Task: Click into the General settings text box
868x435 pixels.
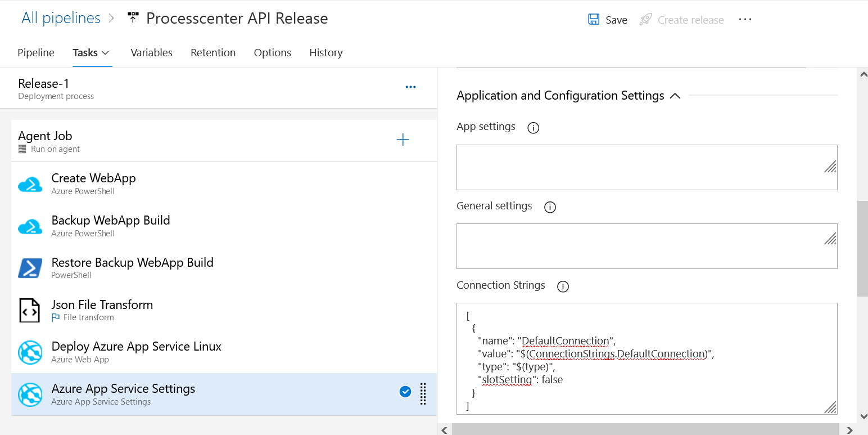Action: point(647,246)
